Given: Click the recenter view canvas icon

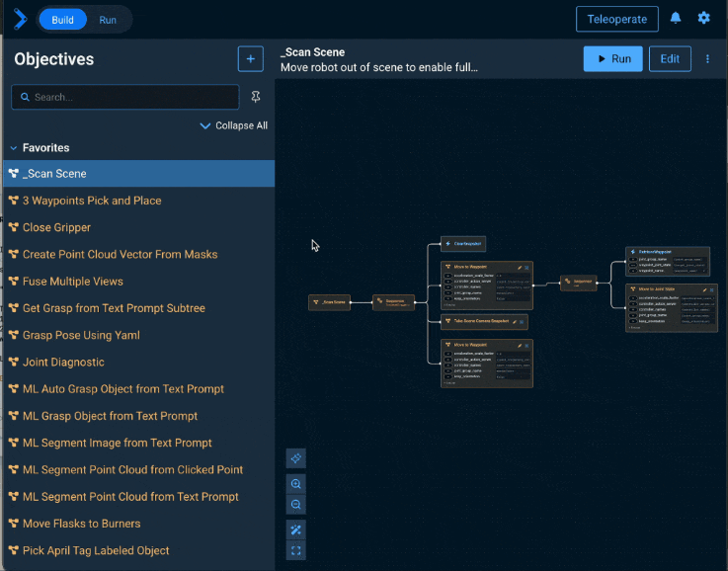Looking at the screenshot, I should (x=295, y=457).
